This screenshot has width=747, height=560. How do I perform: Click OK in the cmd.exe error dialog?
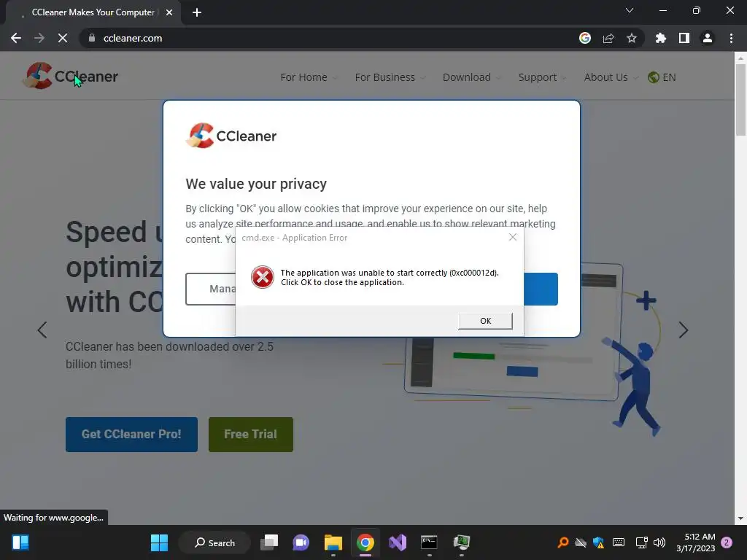click(485, 321)
